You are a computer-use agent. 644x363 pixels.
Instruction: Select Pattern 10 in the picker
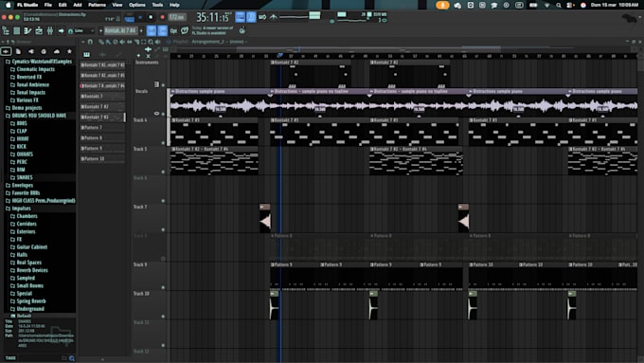102,158
